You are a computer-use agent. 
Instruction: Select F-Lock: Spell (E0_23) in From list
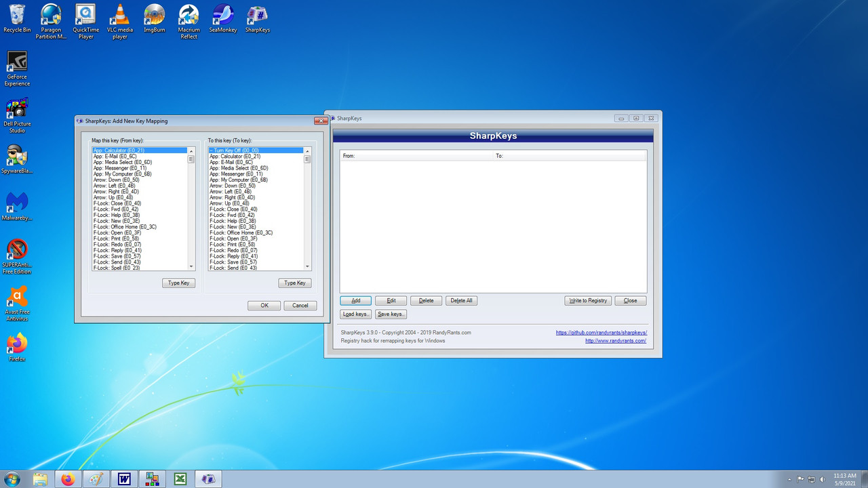tap(140, 268)
